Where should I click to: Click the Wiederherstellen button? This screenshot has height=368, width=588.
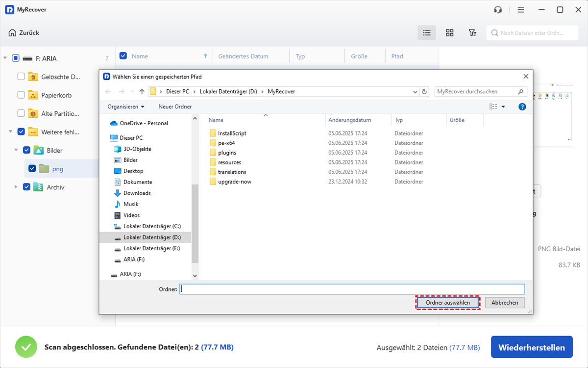click(532, 347)
